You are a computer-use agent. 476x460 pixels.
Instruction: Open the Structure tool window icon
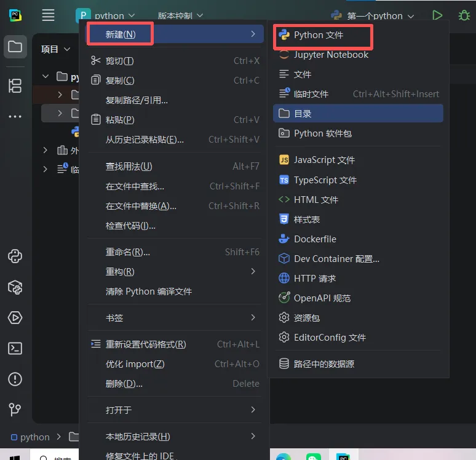[15, 86]
